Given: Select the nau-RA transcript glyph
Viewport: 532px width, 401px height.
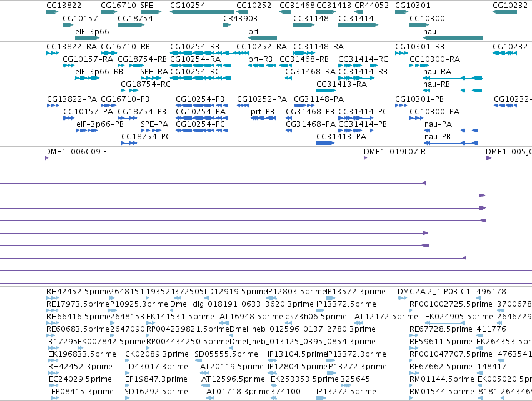Looking at the screenshot, I should tap(453, 78).
